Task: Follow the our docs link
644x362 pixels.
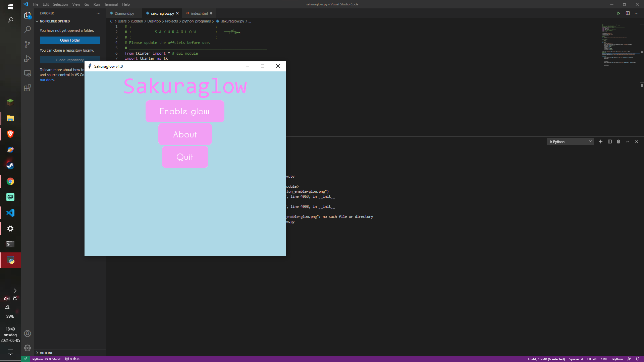Action: tap(47, 80)
